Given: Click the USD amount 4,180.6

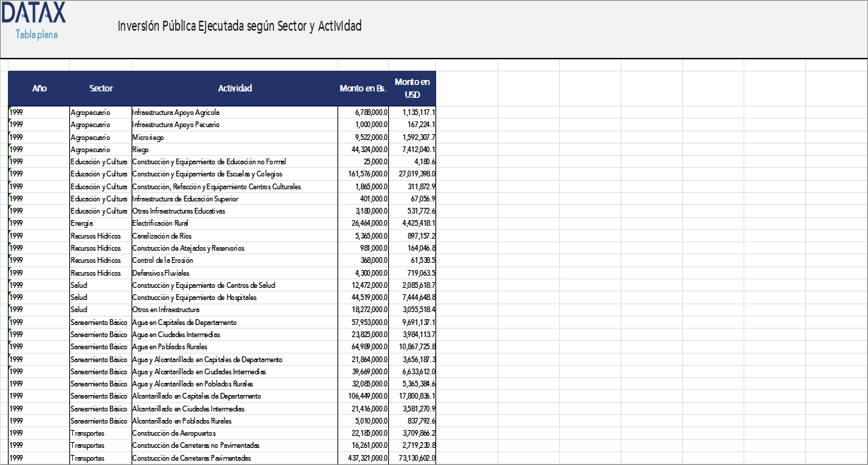Looking at the screenshot, I should click(x=413, y=161).
